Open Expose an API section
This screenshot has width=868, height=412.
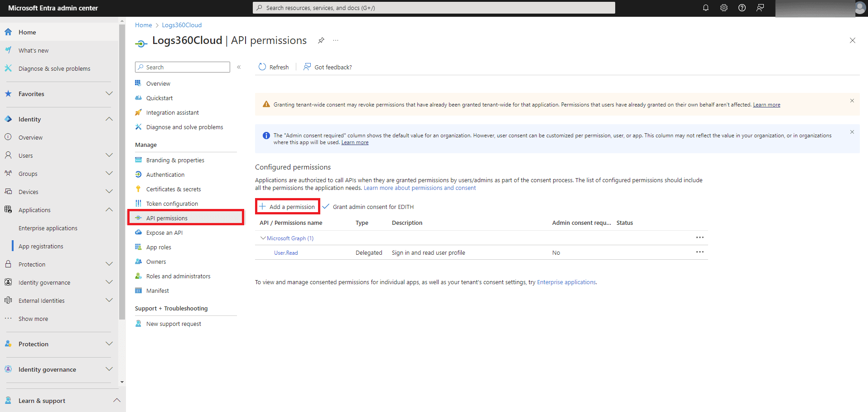(x=164, y=232)
